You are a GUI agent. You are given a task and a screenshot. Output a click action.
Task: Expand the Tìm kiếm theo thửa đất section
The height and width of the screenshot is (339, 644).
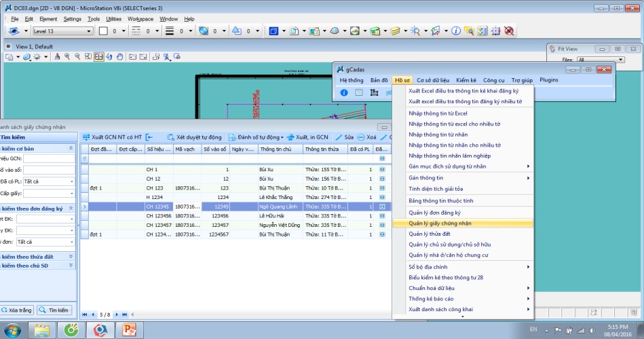click(71, 256)
